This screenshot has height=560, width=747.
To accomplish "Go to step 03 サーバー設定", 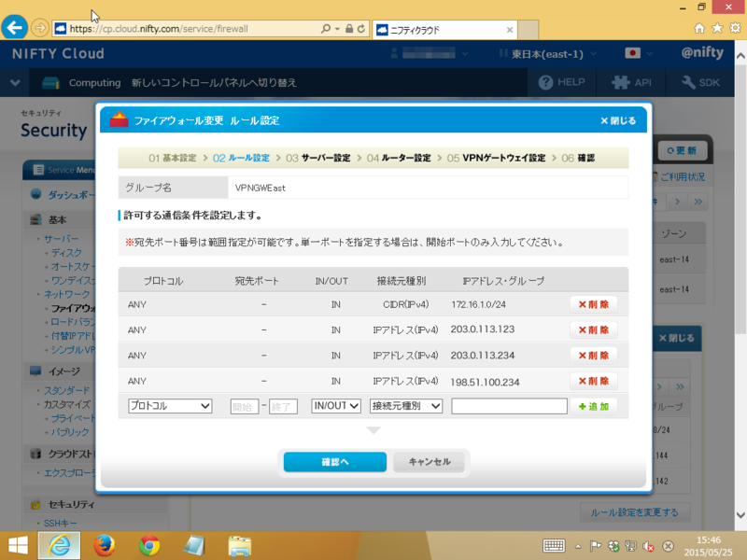I will click(318, 158).
